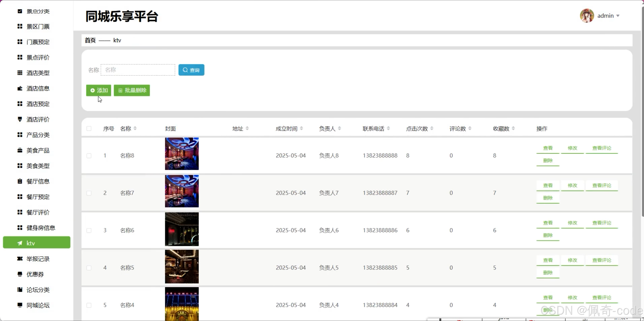Click the 美食产品 sidebar icon
This screenshot has width=644, height=321.
(x=20, y=150)
